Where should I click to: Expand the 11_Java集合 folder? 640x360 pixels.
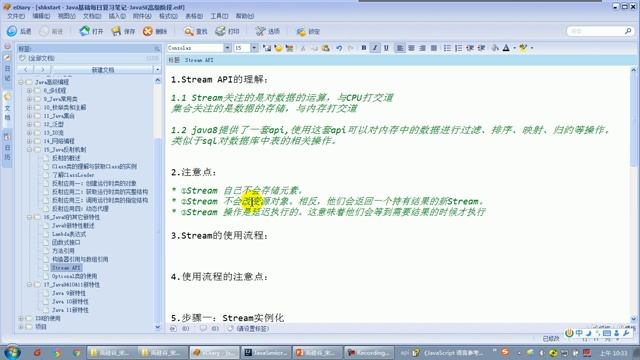(x=29, y=116)
